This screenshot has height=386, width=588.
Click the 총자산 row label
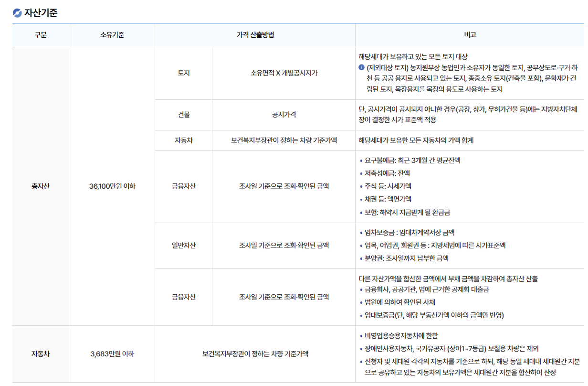coord(41,186)
